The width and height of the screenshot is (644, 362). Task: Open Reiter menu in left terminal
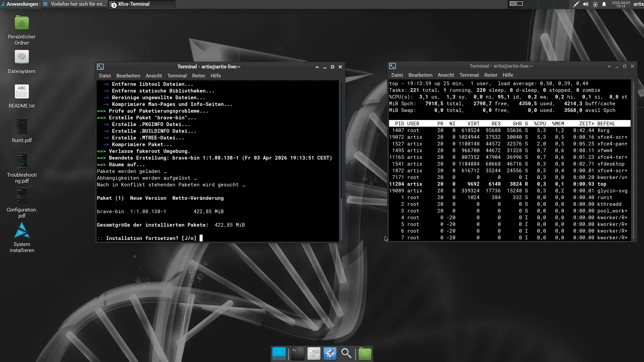coord(199,76)
